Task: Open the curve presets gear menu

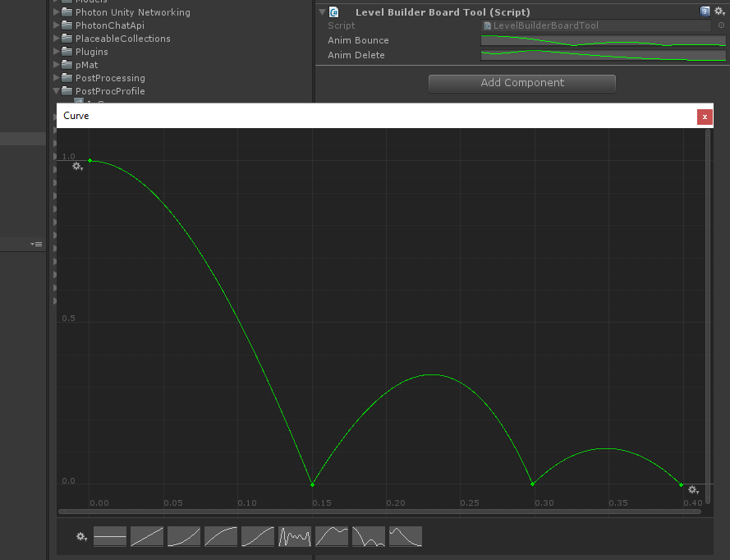Action: [x=80, y=536]
